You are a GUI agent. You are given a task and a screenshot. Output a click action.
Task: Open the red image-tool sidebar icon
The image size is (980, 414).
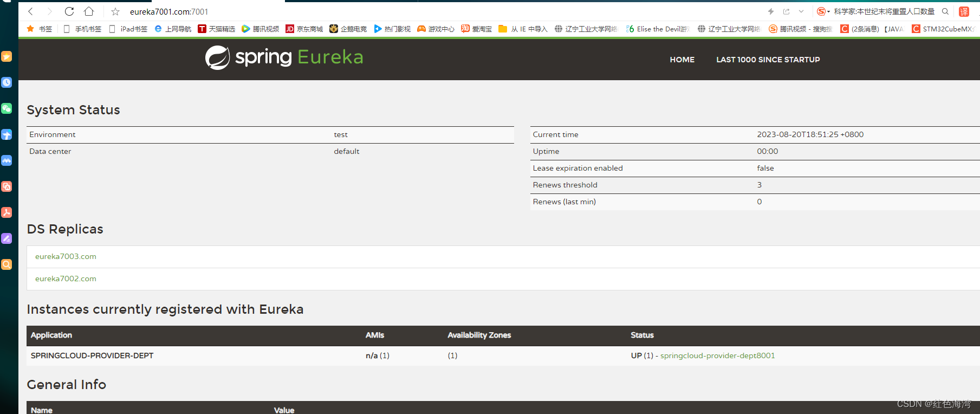(7, 186)
